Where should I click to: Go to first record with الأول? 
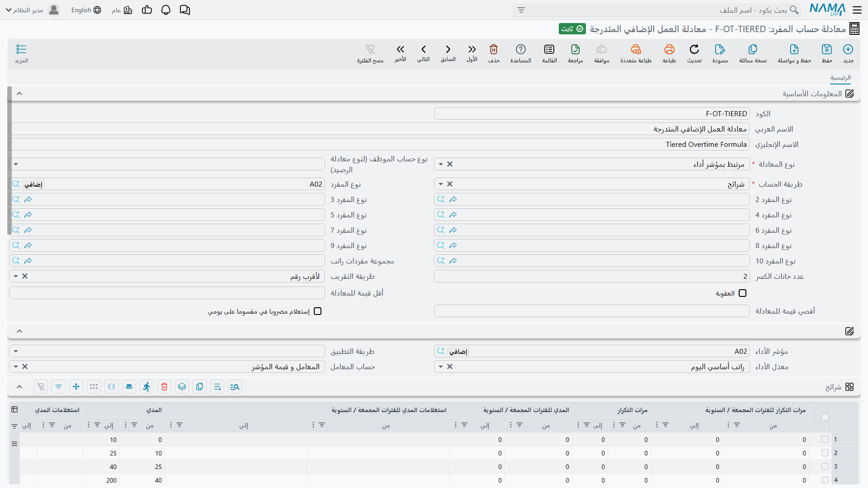point(472,49)
